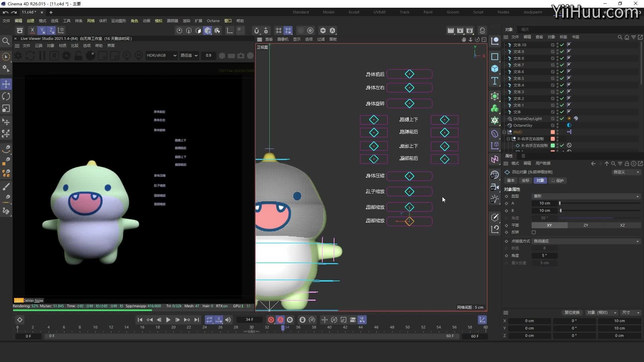Viewport: 644px width, 362px height.
Task: Click the coordinate system icon beside Z axis
Action: 61,31
